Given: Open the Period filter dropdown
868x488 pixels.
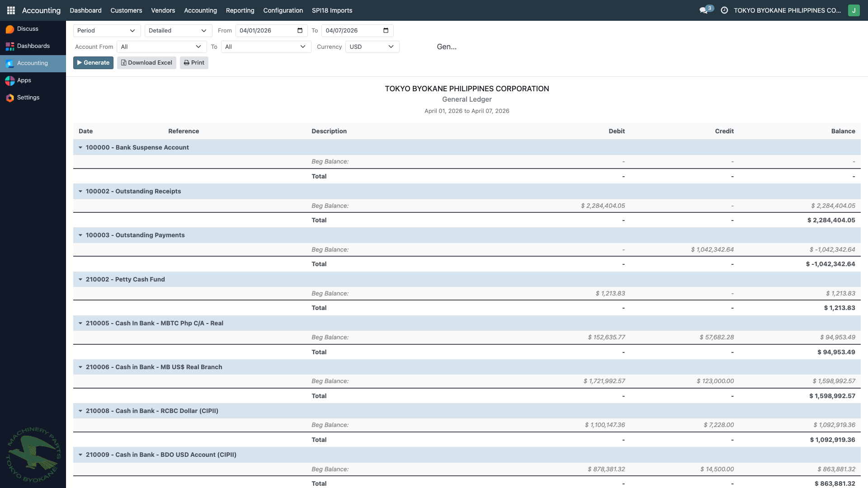Looking at the screenshot, I should pyautogui.click(x=107, y=30).
